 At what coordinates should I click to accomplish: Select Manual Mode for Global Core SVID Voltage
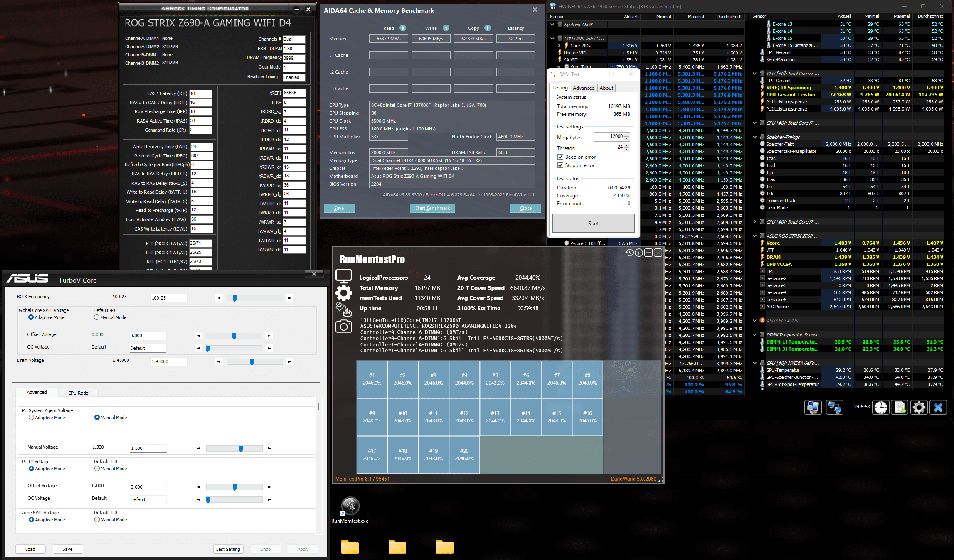pyautogui.click(x=97, y=317)
